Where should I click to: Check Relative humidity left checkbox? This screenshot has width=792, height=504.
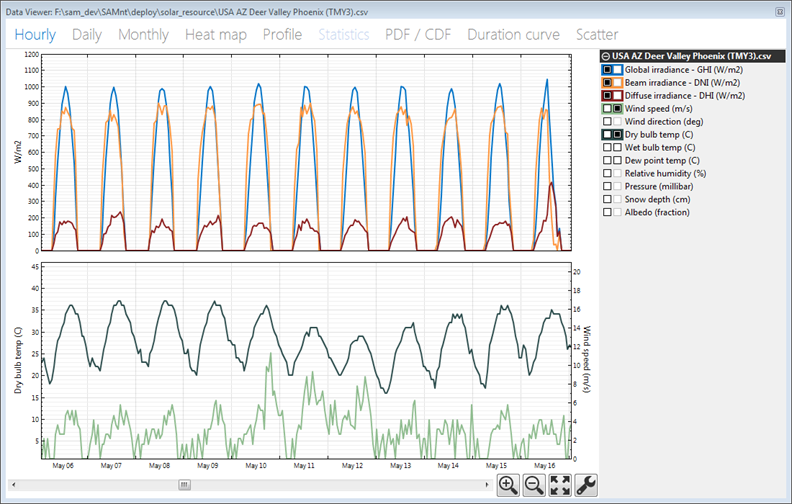(x=607, y=173)
